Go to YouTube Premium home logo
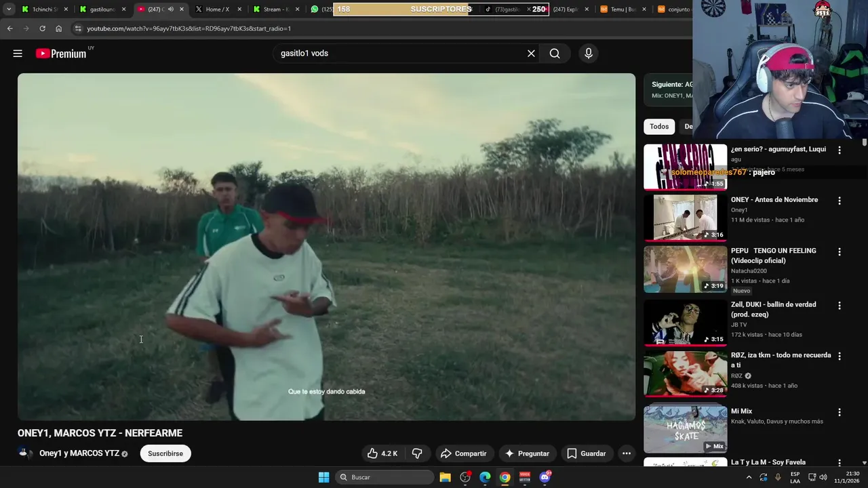 pos(61,54)
